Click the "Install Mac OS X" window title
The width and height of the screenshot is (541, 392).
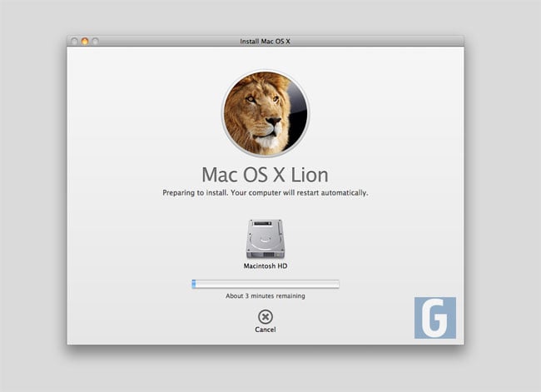(265, 42)
